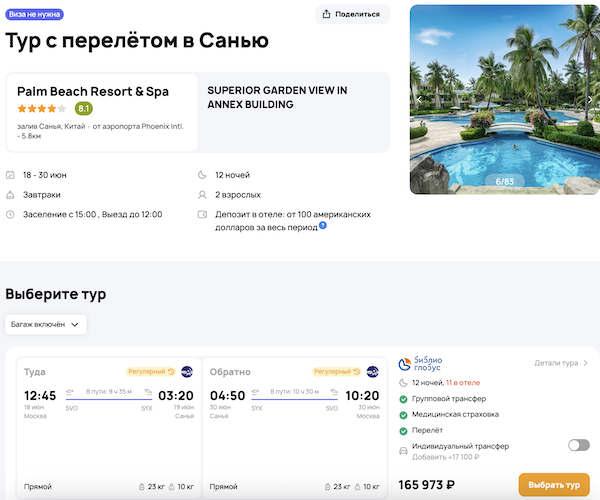Click the car icon beside Индивидуальный трансфер

tap(402, 451)
